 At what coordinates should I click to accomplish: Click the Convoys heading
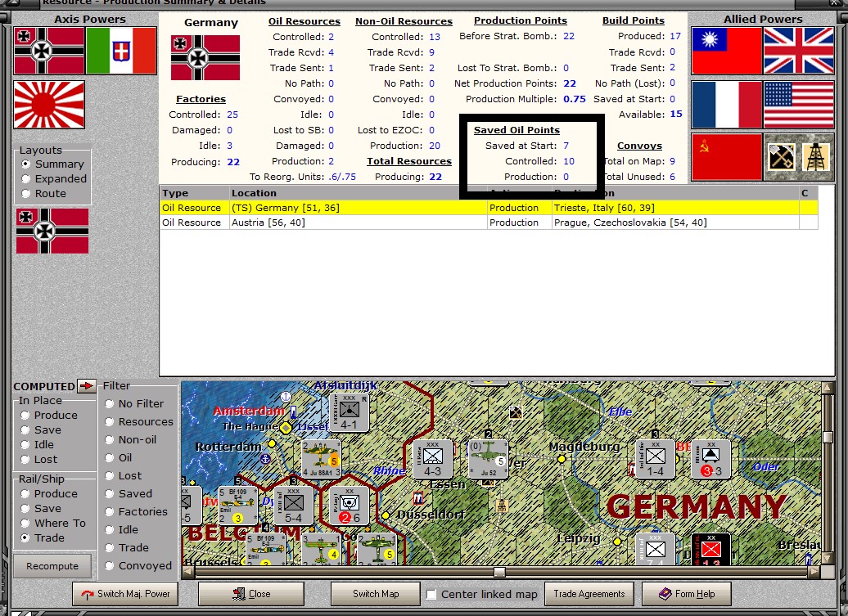click(x=640, y=146)
